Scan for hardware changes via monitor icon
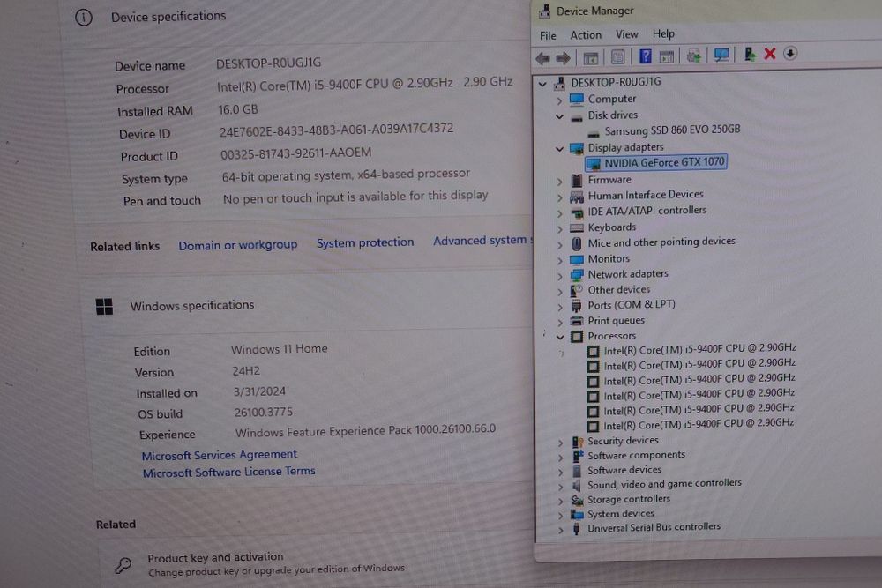This screenshot has height=588, width=882. click(721, 55)
